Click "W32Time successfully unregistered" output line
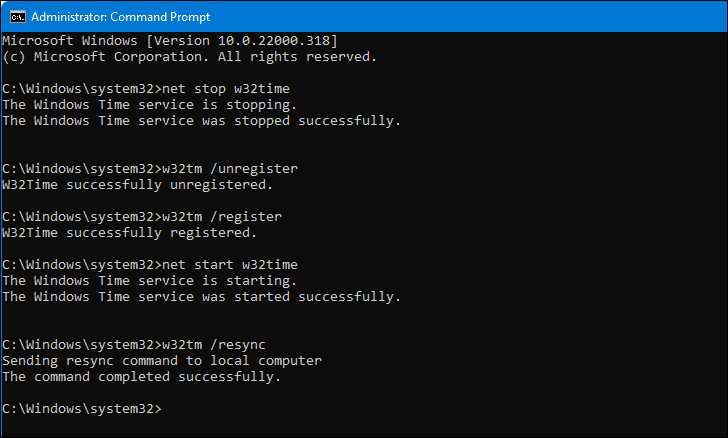728x438 pixels. click(136, 184)
